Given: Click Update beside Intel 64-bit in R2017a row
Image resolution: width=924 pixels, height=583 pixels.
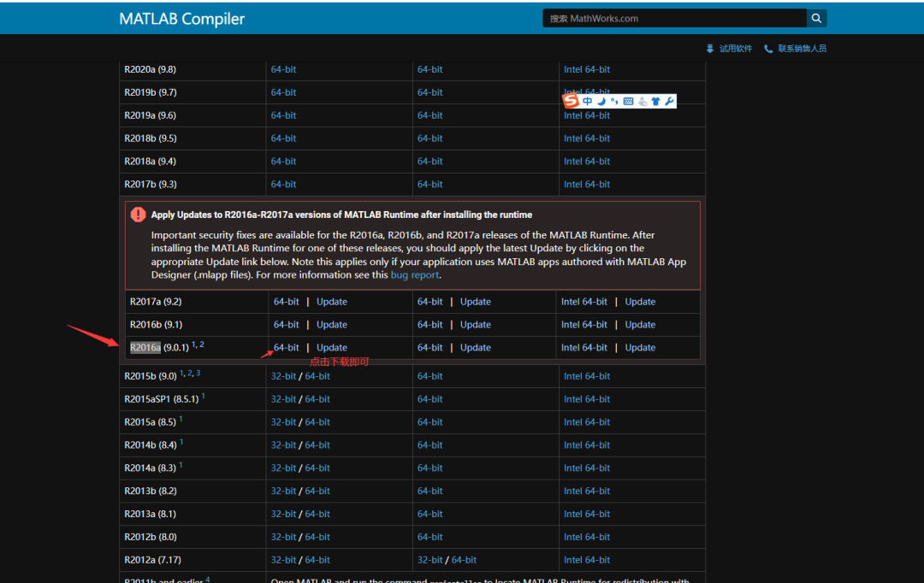Looking at the screenshot, I should pyautogui.click(x=640, y=302).
